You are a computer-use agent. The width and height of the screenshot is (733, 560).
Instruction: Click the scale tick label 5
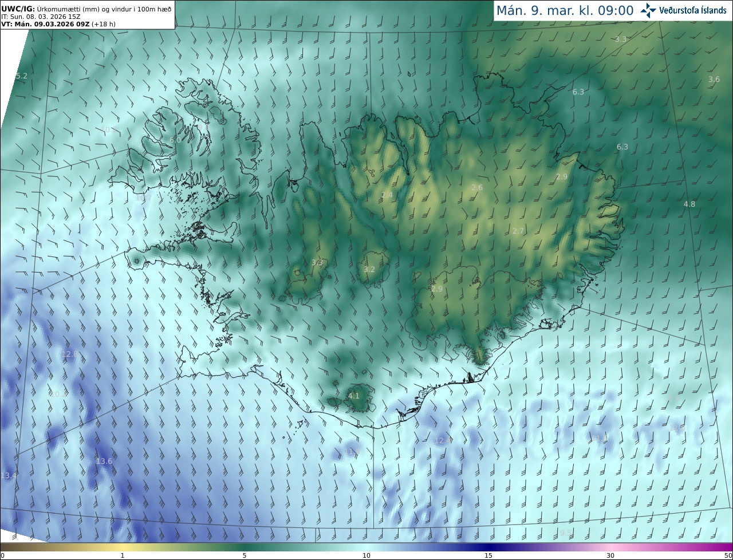245,556
